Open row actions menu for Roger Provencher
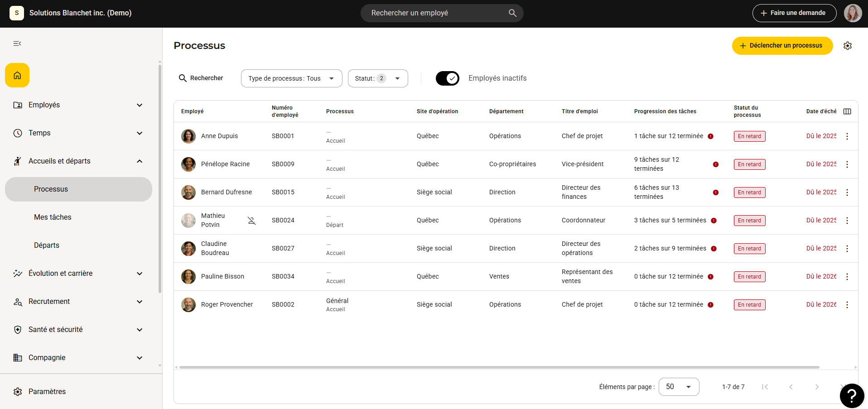Screen dimensions: 868x409 click(847, 305)
